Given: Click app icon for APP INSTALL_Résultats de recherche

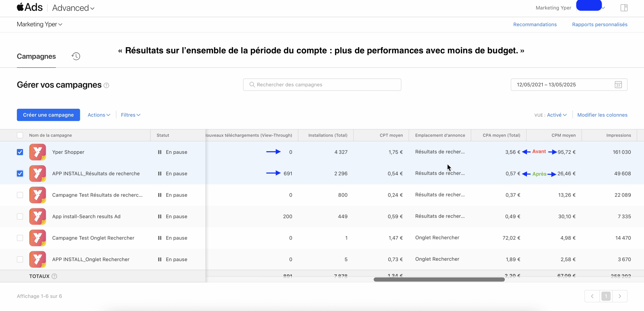Looking at the screenshot, I should (37, 173).
